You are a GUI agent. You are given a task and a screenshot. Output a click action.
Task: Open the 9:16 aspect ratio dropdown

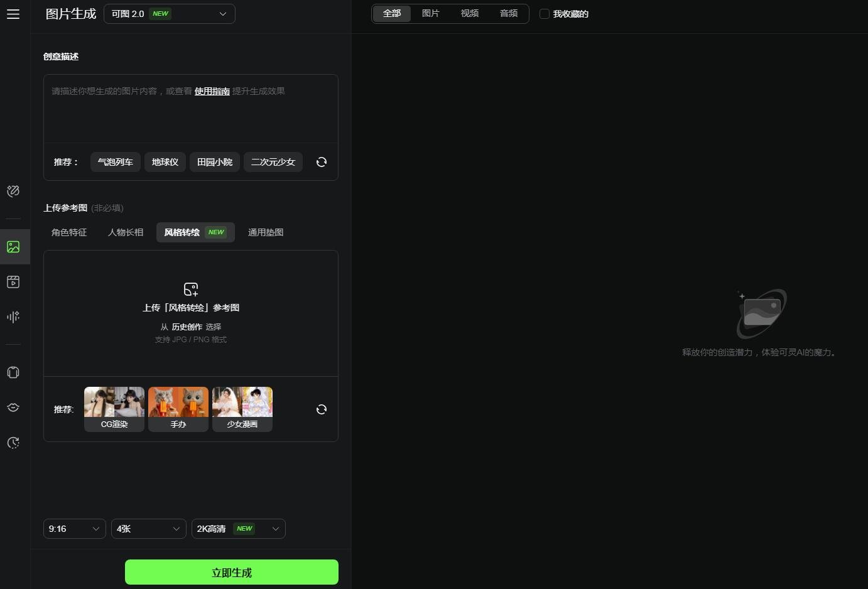coord(74,529)
